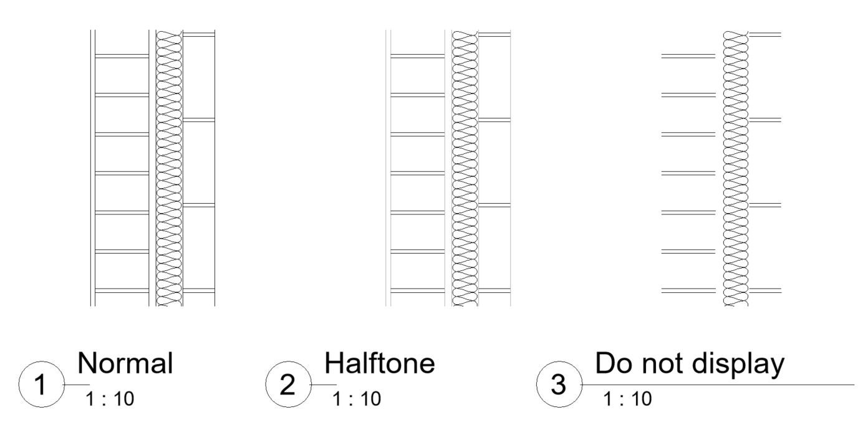Click the scale text under Do not display
Viewport: 868px width, 440px height.
pos(627,399)
